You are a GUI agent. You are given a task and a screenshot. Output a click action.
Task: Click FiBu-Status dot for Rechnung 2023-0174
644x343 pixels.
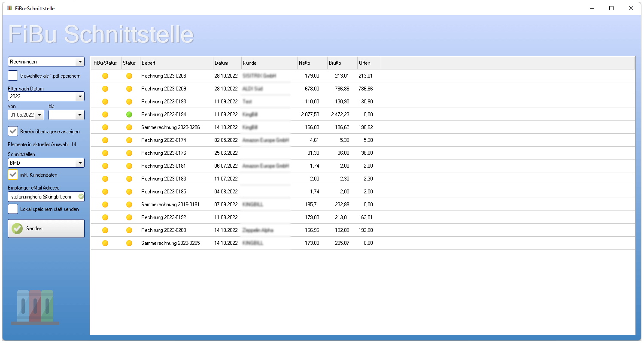(x=105, y=140)
